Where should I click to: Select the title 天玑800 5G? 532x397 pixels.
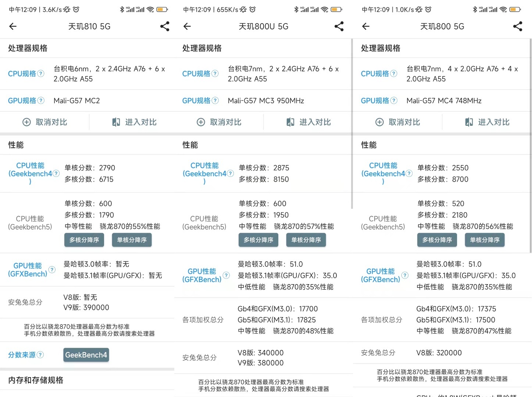[442, 26]
